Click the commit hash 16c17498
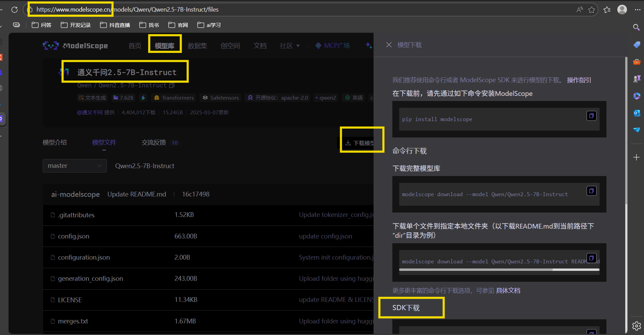The height and width of the screenshot is (335, 644). click(x=196, y=194)
